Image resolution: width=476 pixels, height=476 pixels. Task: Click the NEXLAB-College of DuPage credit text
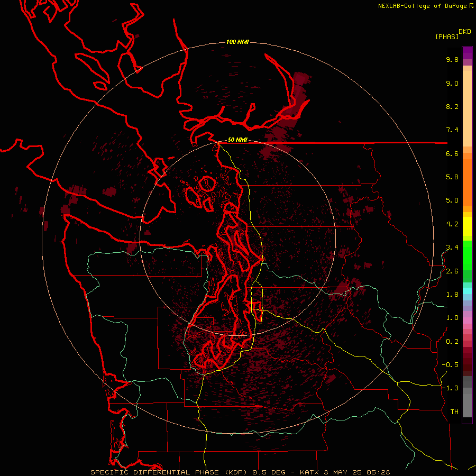click(422, 6)
